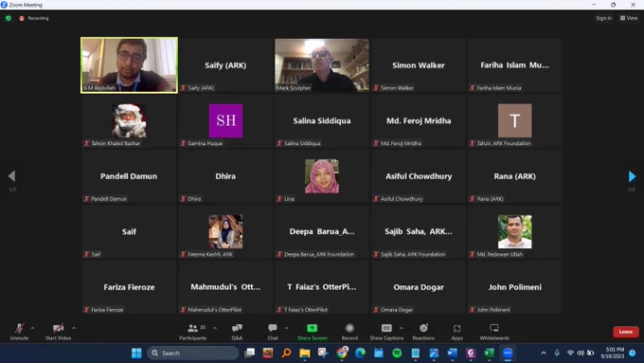
Task: Unmute the microphone in Zoom
Action: point(19,332)
